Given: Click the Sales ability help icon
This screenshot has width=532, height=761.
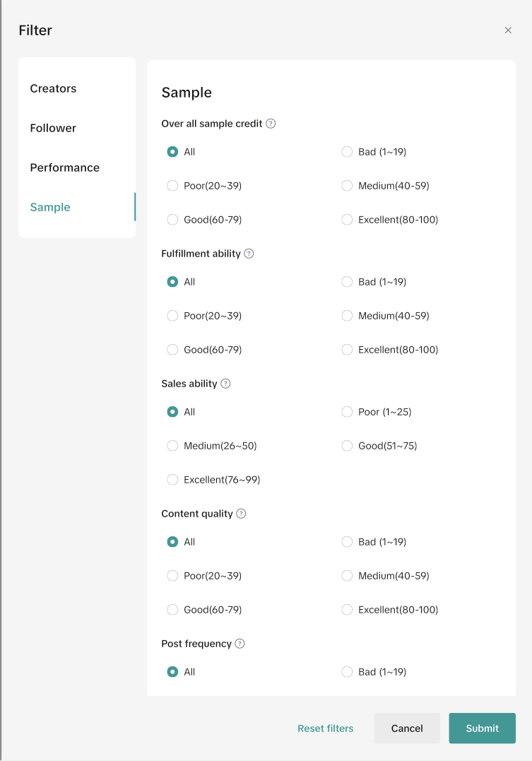Looking at the screenshot, I should pos(225,384).
